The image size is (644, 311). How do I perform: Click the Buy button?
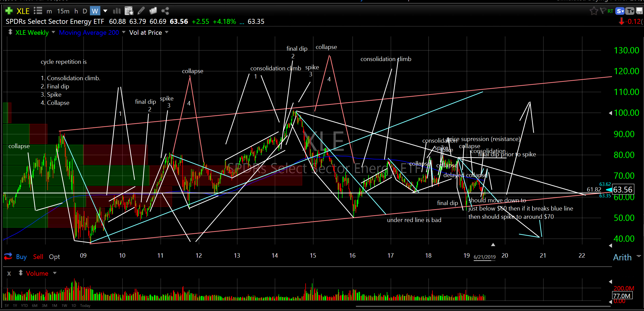[x=21, y=257]
